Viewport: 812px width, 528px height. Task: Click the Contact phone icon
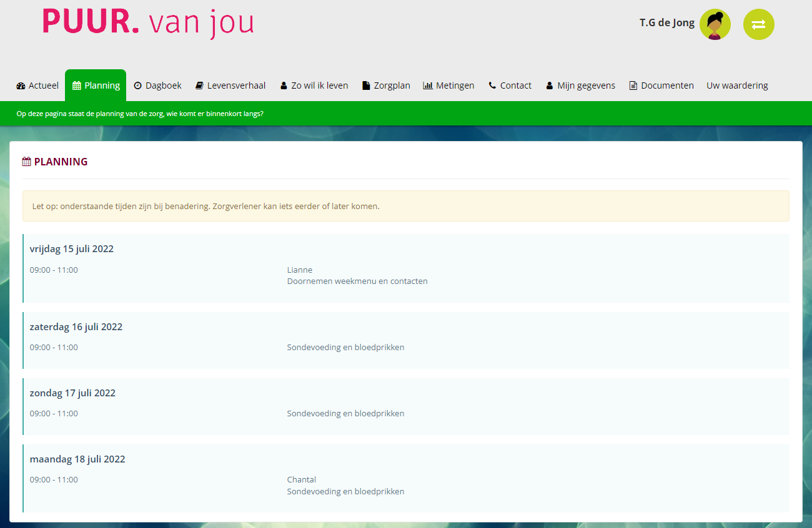492,86
